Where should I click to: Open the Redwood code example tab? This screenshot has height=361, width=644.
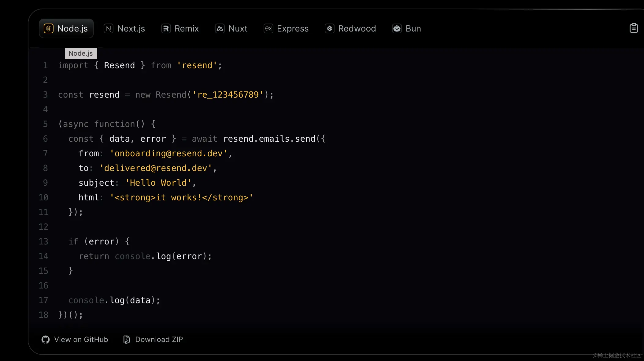(357, 28)
